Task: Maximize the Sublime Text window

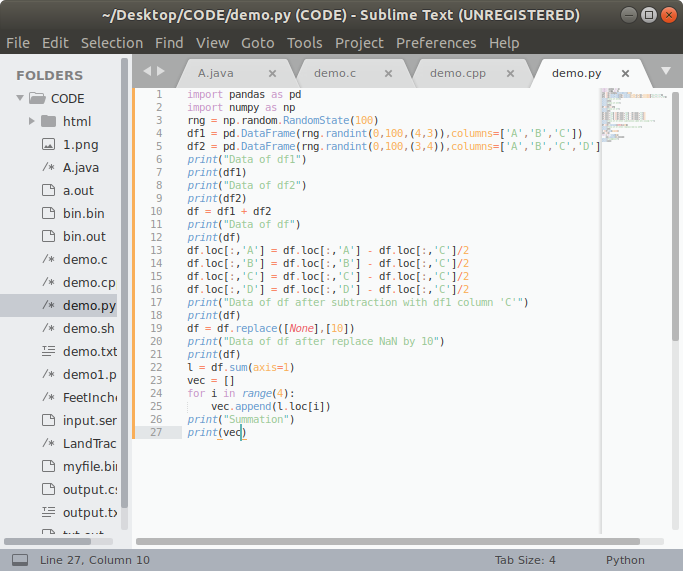Action: pyautogui.click(x=649, y=15)
